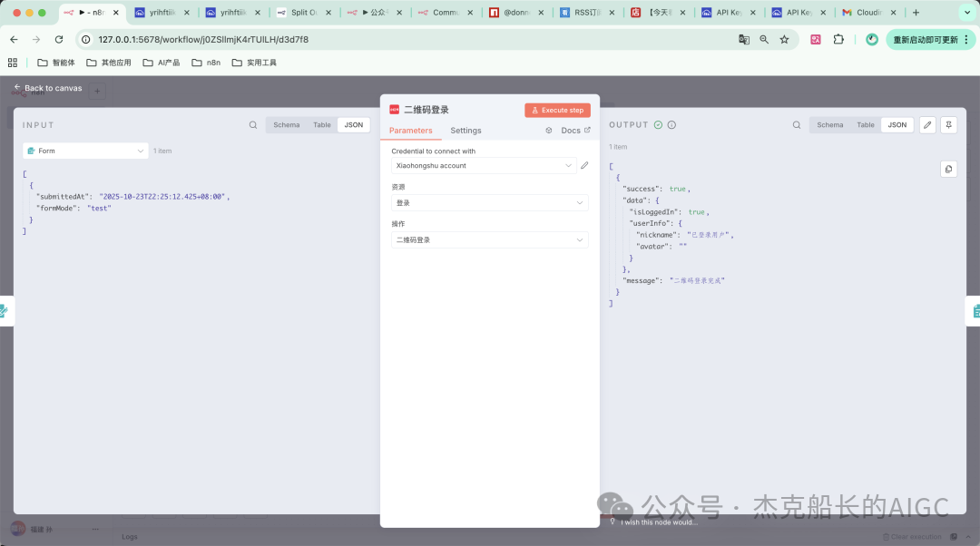980x546 pixels.
Task: Click the address bar URL
Action: (203, 39)
